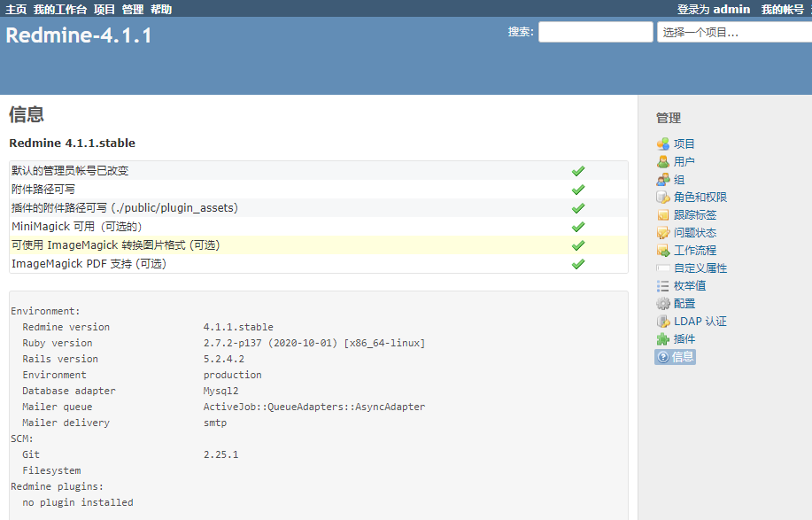This screenshot has width=812, height=520.
Task: Click the Workflow (工作流程) icon
Action: [x=663, y=250]
